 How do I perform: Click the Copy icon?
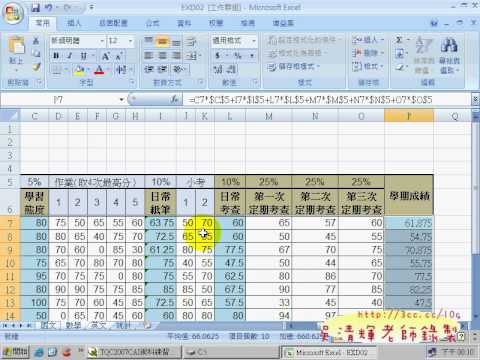[x=36, y=53]
